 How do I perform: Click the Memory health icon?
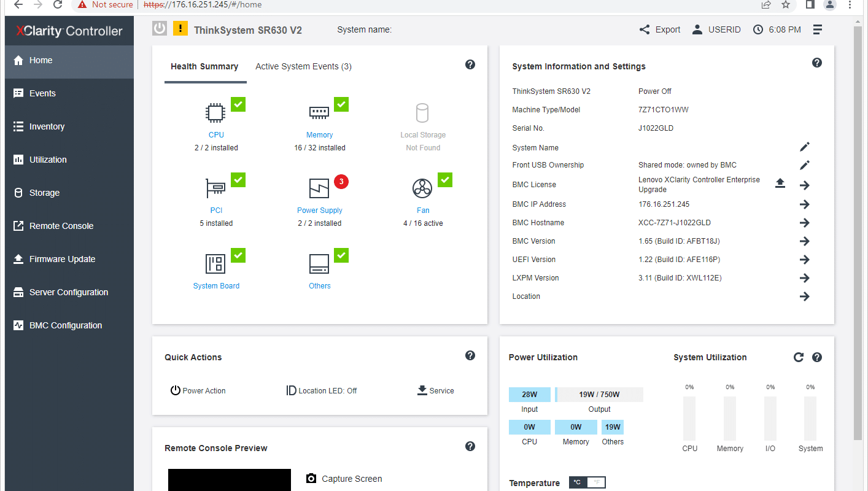pos(319,112)
